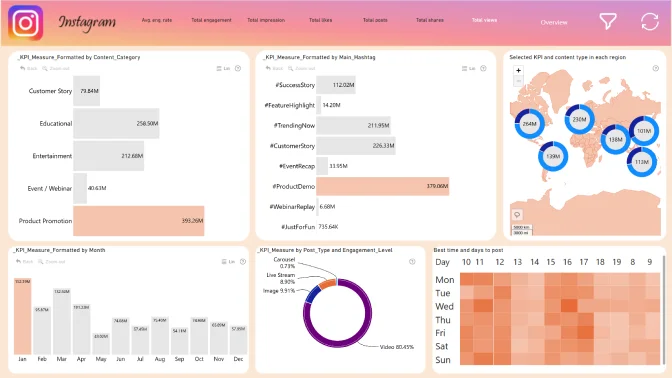This screenshot has width=672, height=378.
Task: Zoom in on the map with plus button
Action: click(518, 70)
